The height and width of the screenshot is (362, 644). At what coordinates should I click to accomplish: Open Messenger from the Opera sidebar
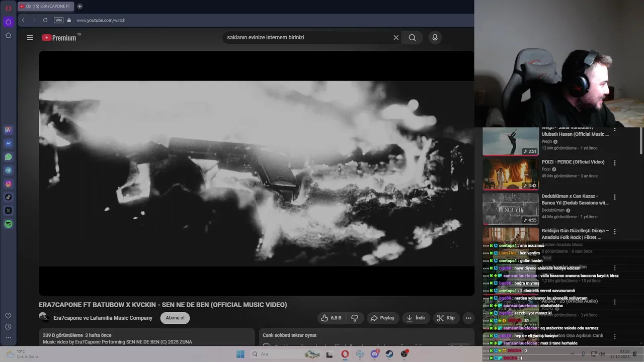pos(8,143)
